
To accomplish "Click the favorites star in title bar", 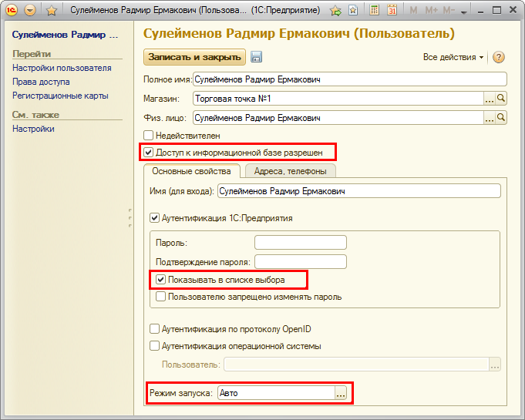I will 52,11.
